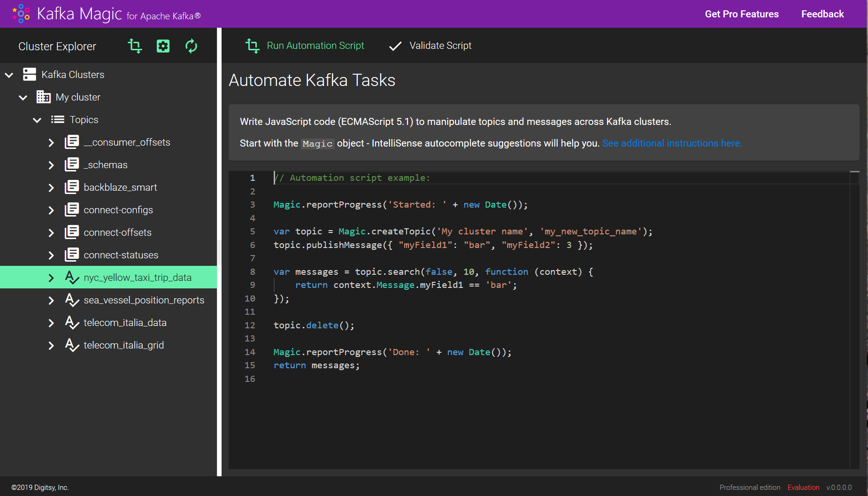The height and width of the screenshot is (496, 868).
Task: Click the backblaze_smart topic icon
Action: [x=72, y=187]
